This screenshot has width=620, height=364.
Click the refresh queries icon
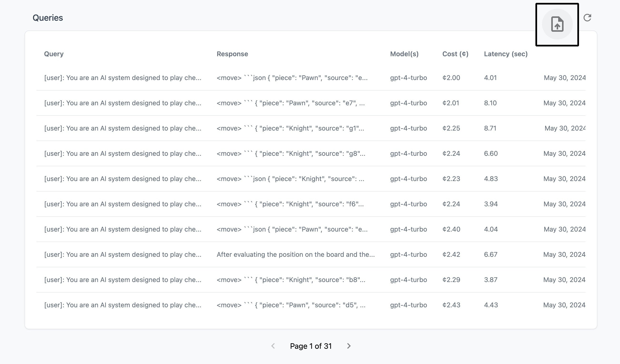[x=587, y=18]
